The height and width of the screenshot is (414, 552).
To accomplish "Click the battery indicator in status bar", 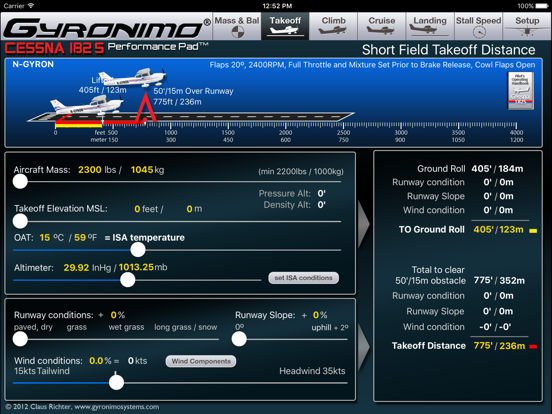I will [541, 6].
